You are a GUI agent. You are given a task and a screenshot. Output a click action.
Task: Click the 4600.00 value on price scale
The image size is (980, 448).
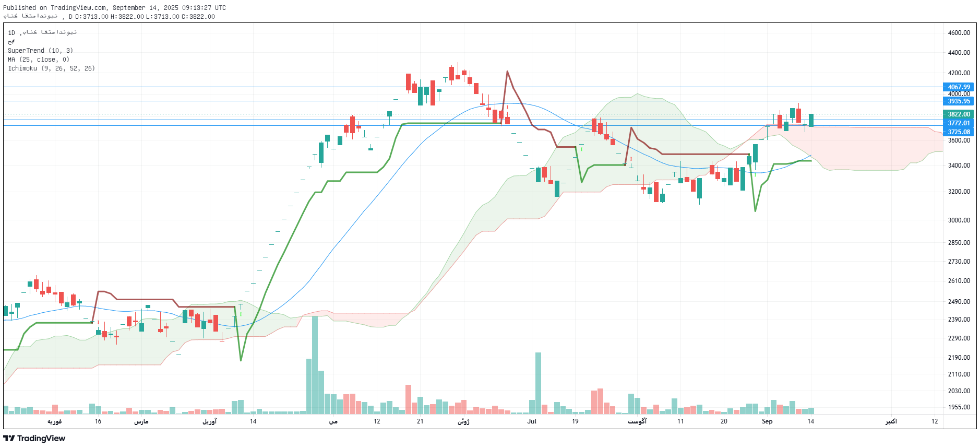pyautogui.click(x=959, y=33)
